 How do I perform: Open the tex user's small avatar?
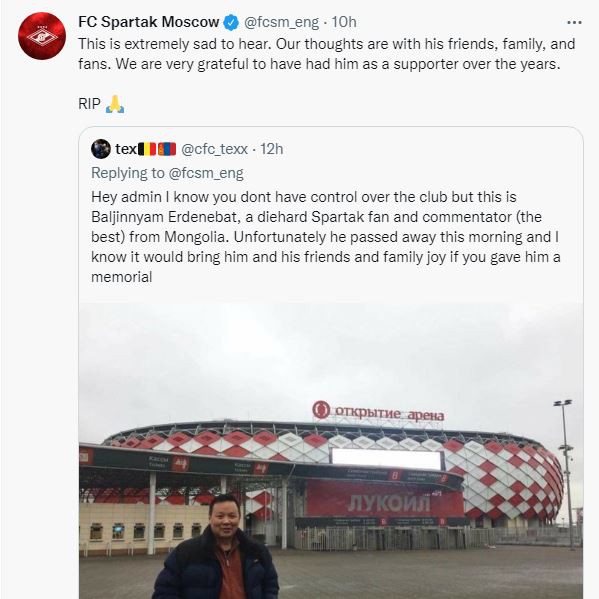(101, 149)
